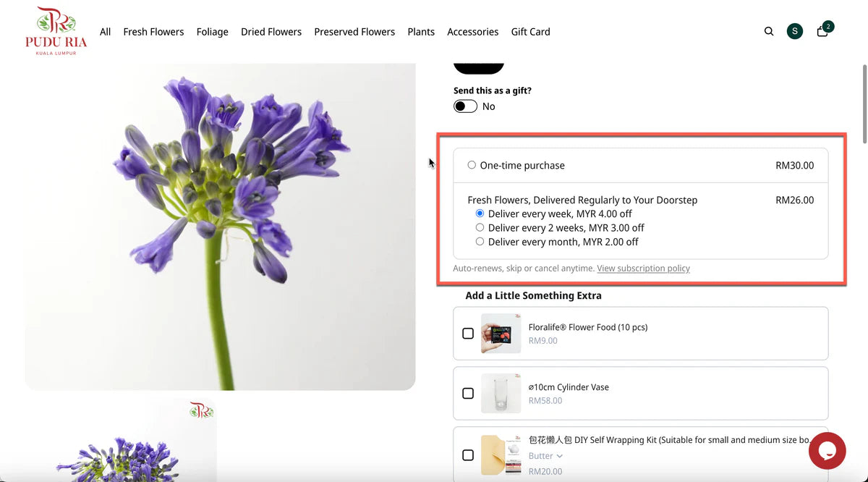Viewport: 868px width, 482px height.
Task: Select the One-time purchase option
Action: click(472, 165)
